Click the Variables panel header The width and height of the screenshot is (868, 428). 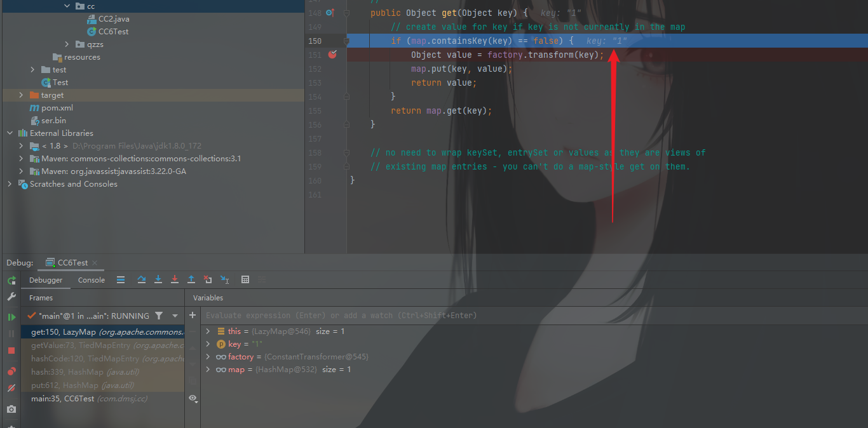[208, 298]
